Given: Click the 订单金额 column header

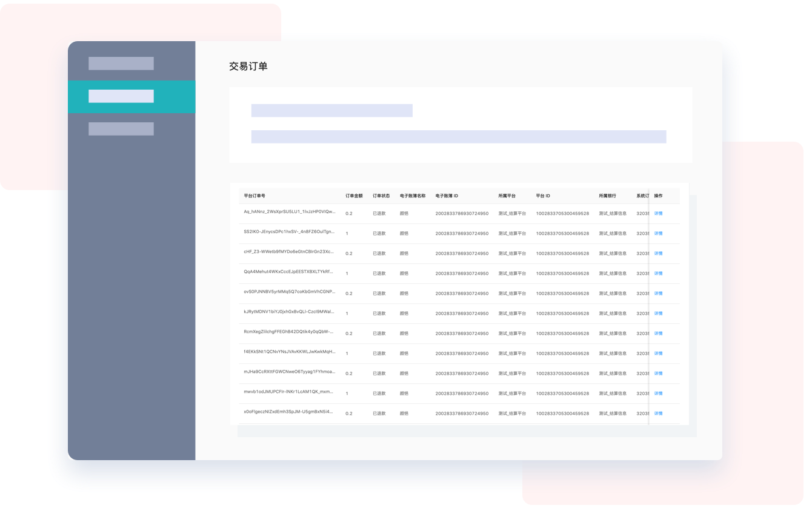Looking at the screenshot, I should [x=354, y=196].
